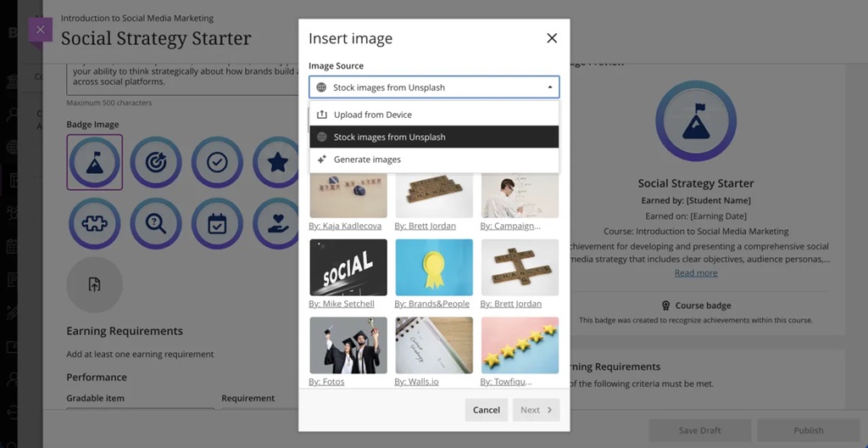Choose the puzzle piece badge icon

point(95,223)
